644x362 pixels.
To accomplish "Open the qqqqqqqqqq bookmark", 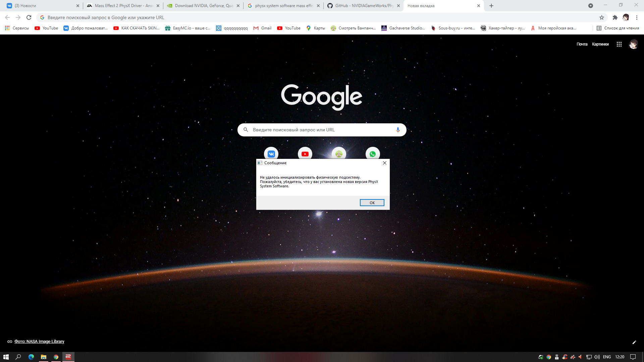I will (232, 28).
